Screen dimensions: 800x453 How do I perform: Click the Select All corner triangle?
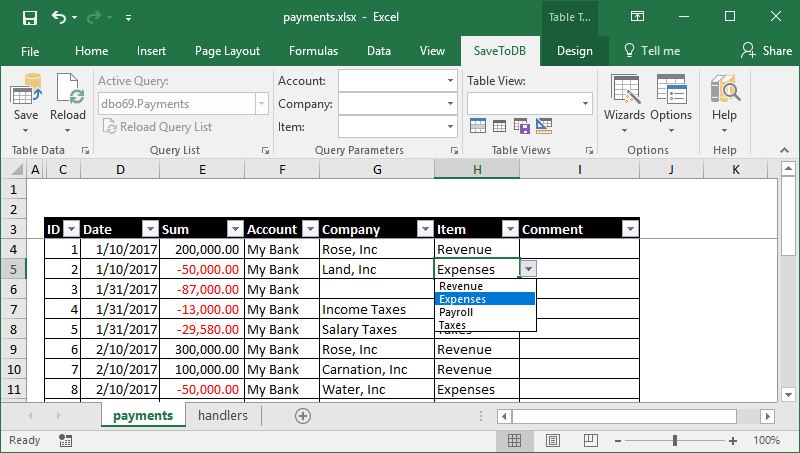pos(17,169)
